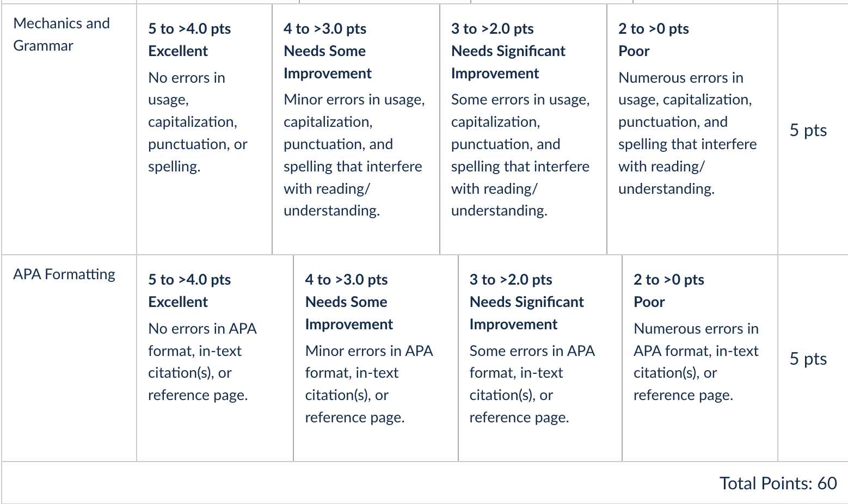
Task: Pick Needs Significant Improvement for Mechanics and Grammar
Action: point(523,130)
